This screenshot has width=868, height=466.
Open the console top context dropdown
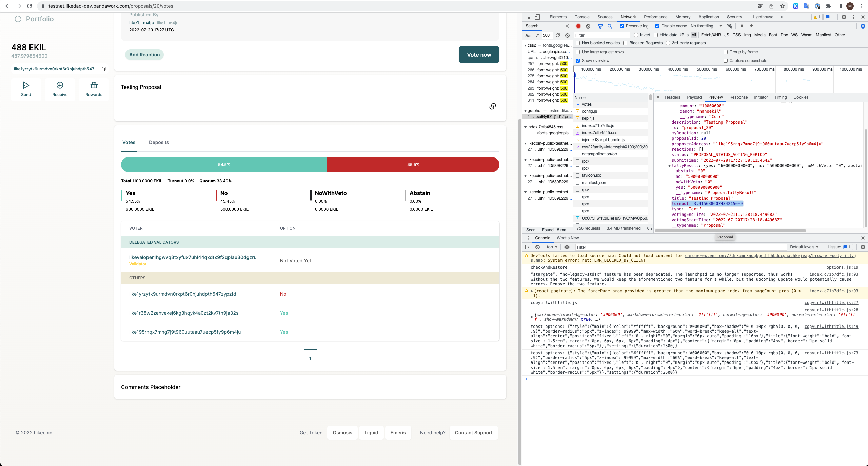pyautogui.click(x=552, y=247)
